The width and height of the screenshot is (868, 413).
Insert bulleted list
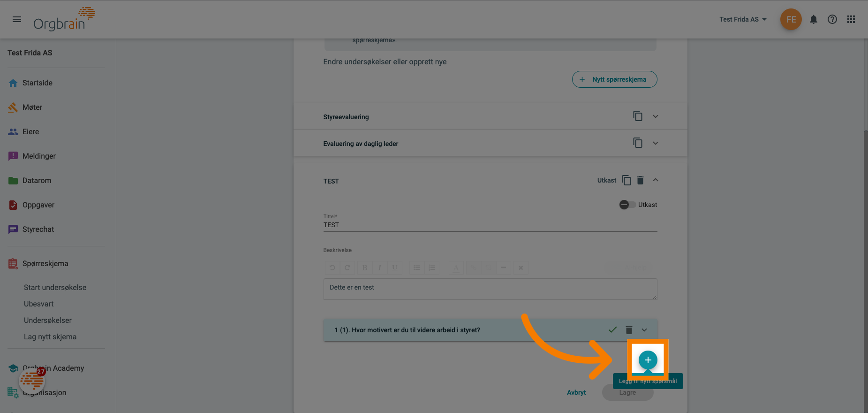coord(416,268)
